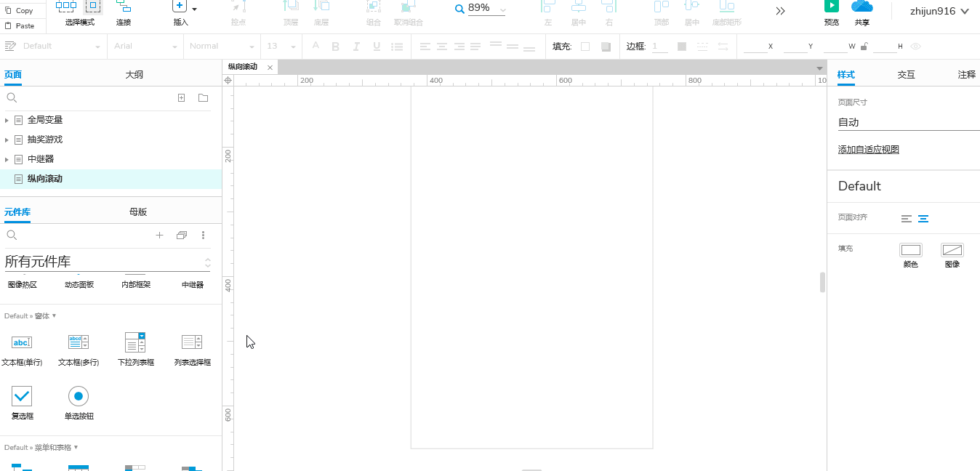Toggle bold text formatting
Screen dimensions: 980x471
click(335, 46)
